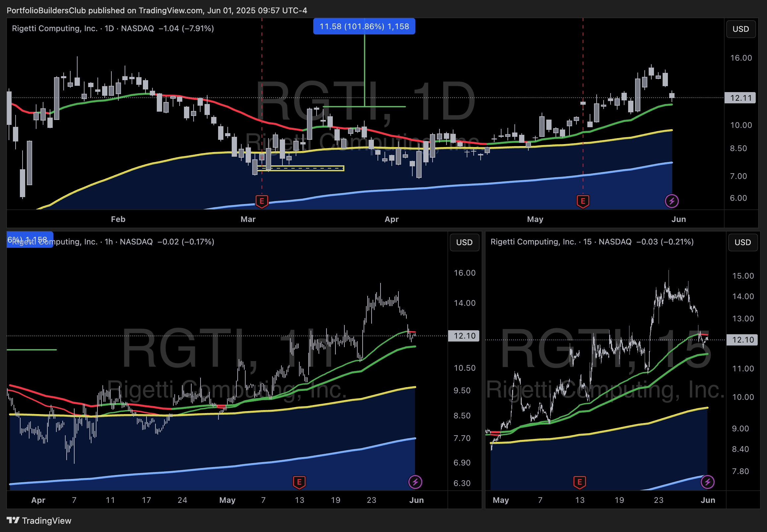This screenshot has width=767, height=532.
Task: Click the 8.40 price level on 15-minute axis
Action: 740,449
